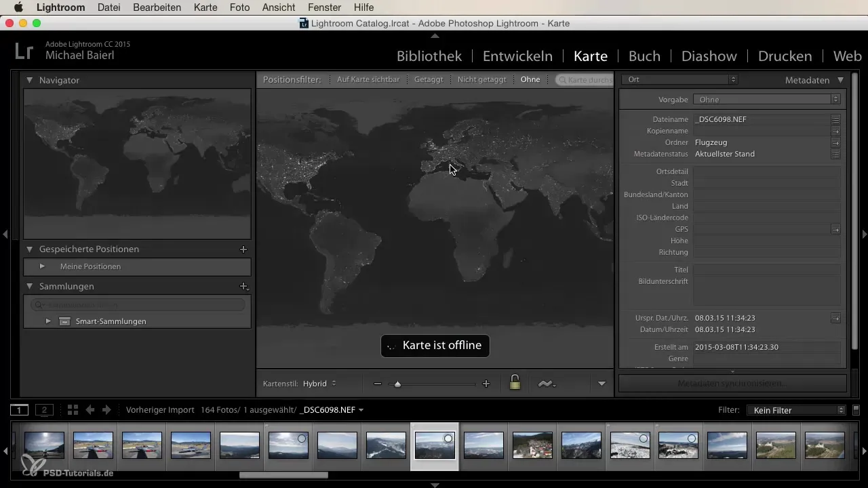Hide the filmstrip with bottom arrow
868x488 pixels.
point(435,485)
